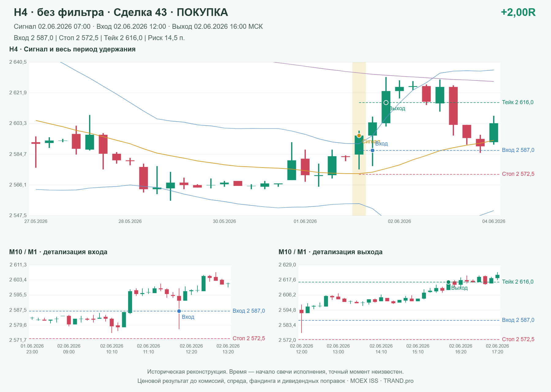Click heading 'H4 · Сигнал и весь период удержания'
Image resolution: width=551 pixels, height=392 pixels.
[72, 49]
